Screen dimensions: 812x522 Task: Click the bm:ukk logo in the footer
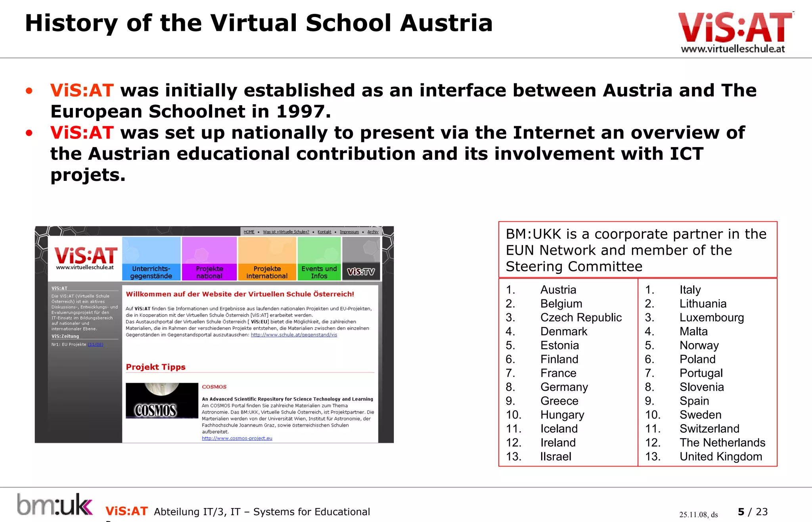[x=55, y=505]
